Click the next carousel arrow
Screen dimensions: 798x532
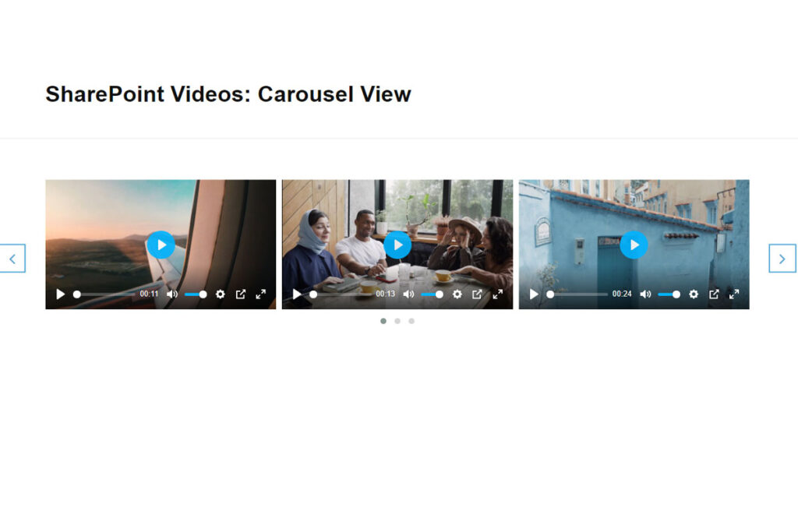(782, 259)
